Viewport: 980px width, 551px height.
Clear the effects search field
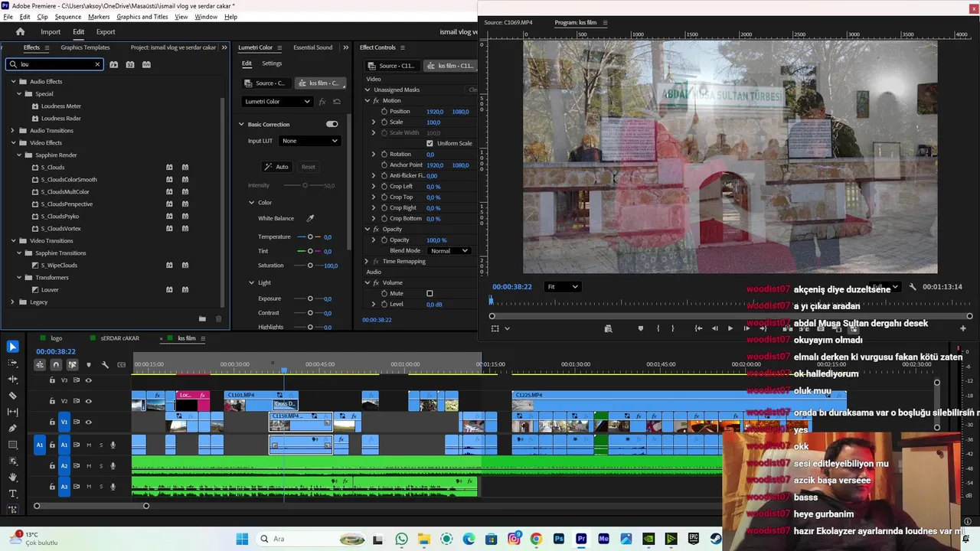97,64
